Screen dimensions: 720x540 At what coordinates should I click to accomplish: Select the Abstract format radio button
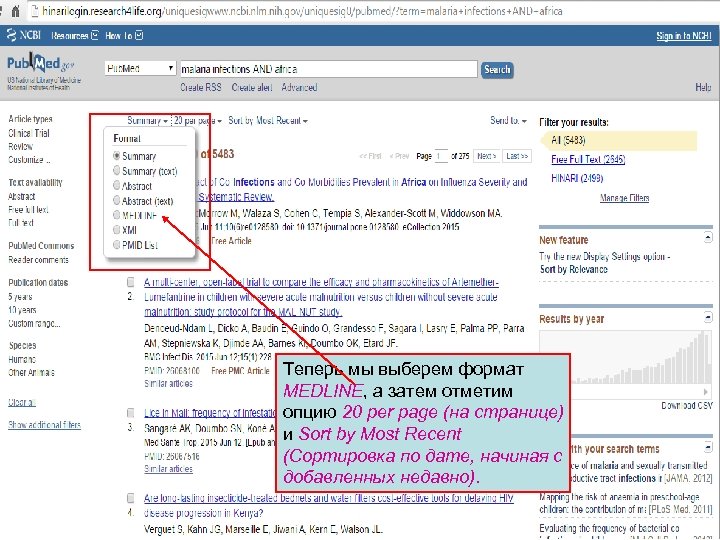(x=117, y=186)
